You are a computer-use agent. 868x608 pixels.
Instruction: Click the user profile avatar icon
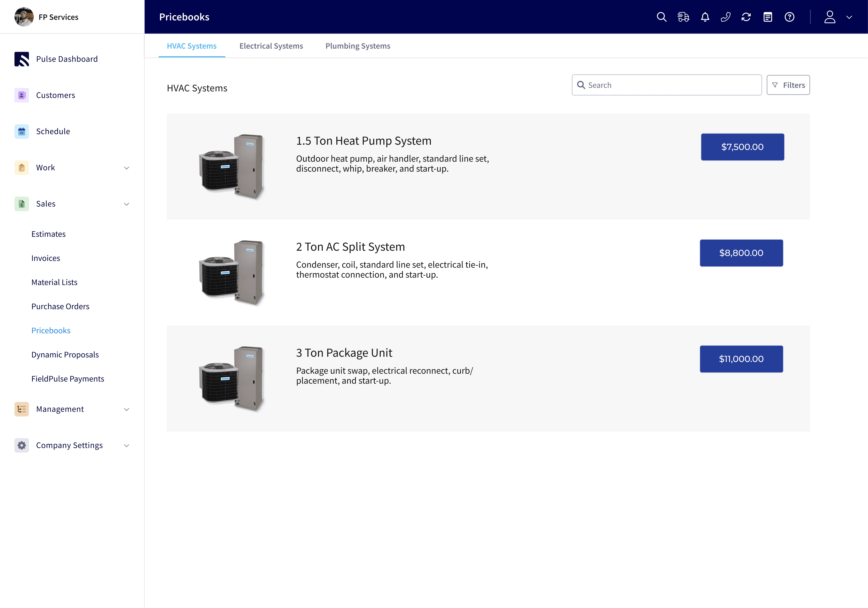[829, 17]
